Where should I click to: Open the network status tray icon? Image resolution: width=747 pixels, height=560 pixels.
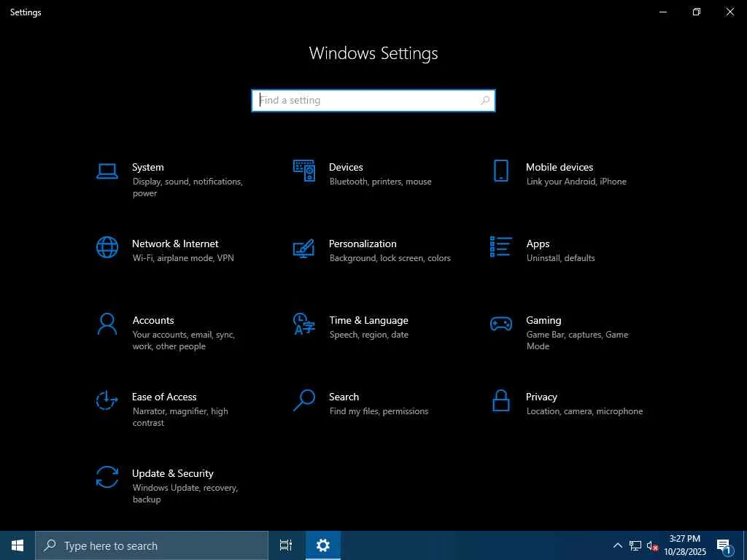click(x=635, y=545)
